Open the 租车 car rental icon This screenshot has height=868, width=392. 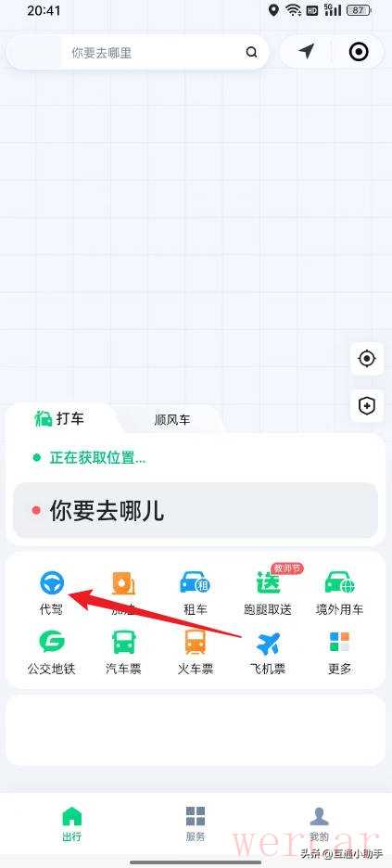click(196, 583)
